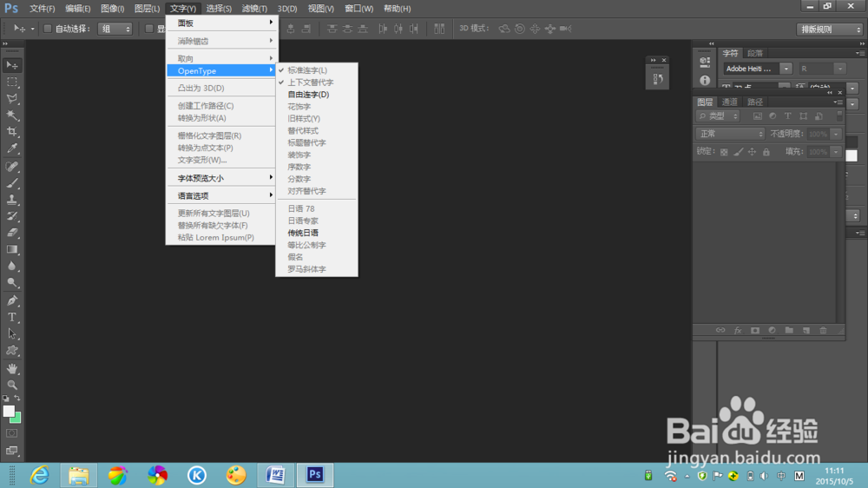This screenshot has width=868, height=488.
Task: Open the 填充 fill dropdown arrow
Action: pos(836,152)
